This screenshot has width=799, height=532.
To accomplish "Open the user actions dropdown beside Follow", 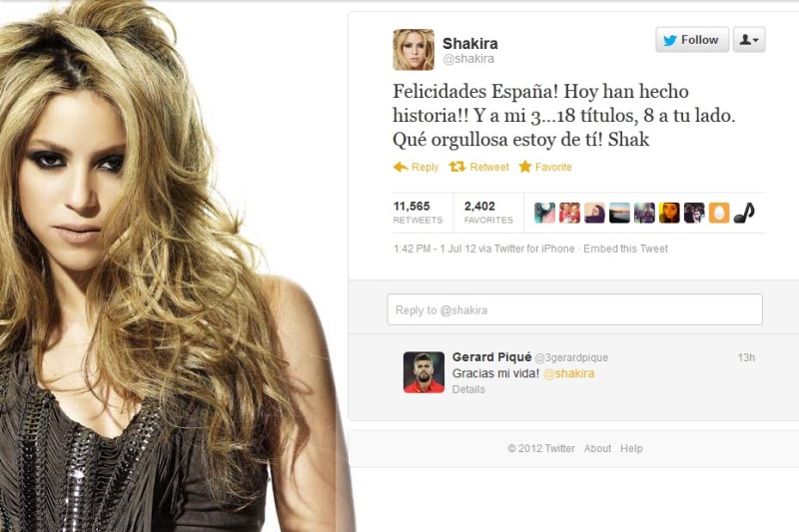I will [749, 40].
